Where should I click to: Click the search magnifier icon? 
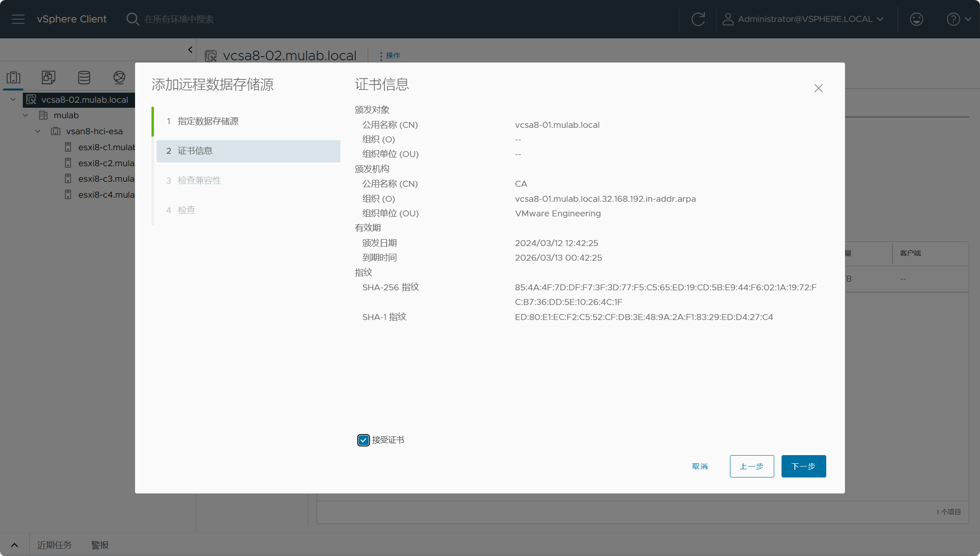133,19
